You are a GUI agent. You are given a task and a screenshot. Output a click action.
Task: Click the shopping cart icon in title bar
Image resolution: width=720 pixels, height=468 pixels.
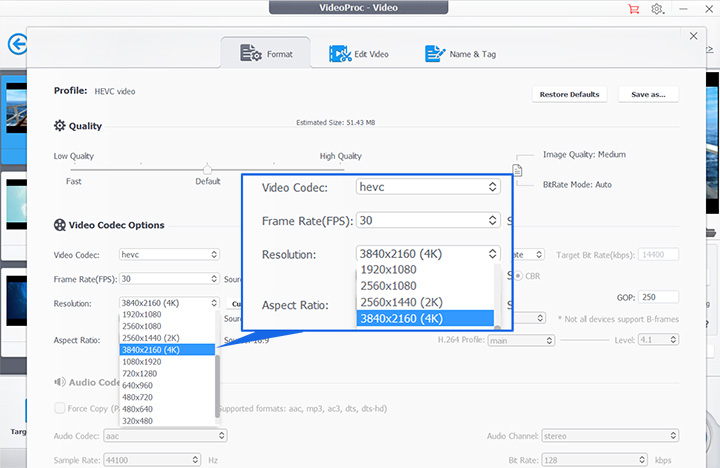634,9
